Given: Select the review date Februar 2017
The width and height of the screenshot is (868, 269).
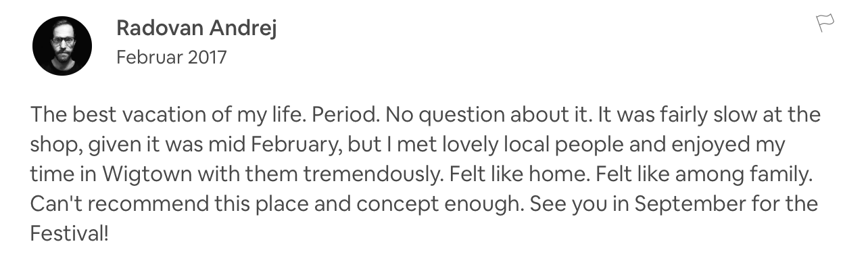Looking at the screenshot, I should point(172,57).
